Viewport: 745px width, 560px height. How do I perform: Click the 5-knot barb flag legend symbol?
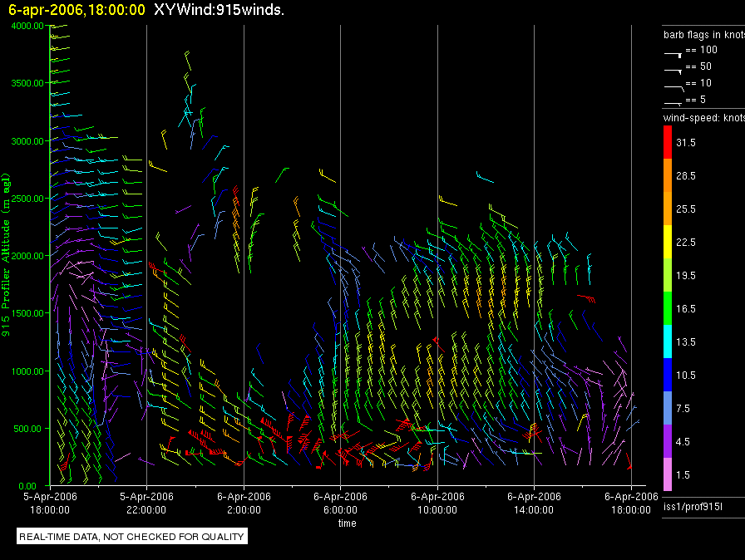tap(673, 102)
